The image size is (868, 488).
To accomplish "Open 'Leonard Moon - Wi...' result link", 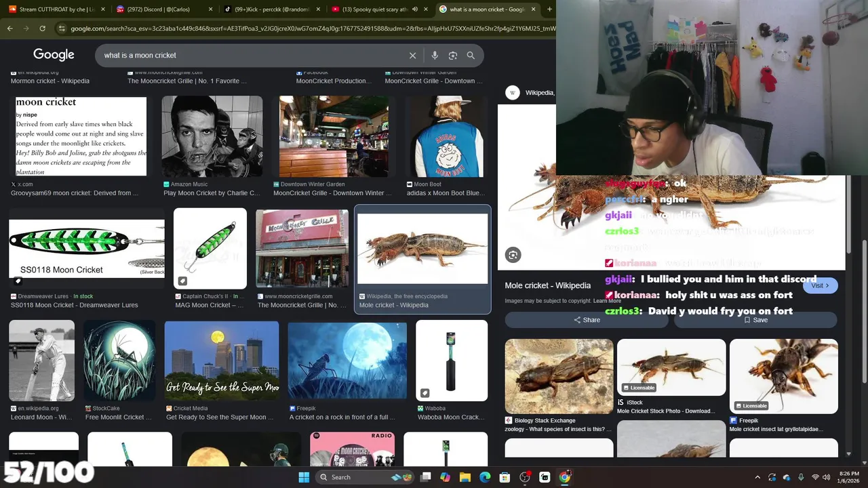I will pyautogui.click(x=41, y=418).
